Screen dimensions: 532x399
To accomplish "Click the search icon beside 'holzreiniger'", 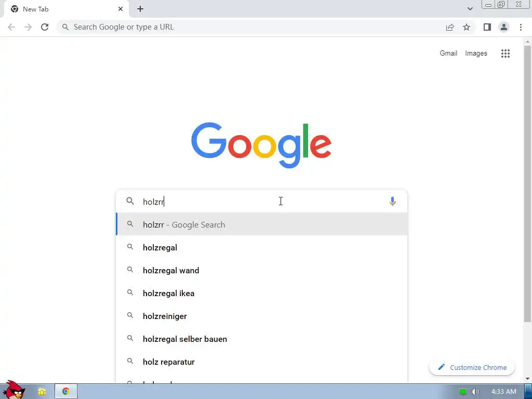I will click(x=130, y=315).
